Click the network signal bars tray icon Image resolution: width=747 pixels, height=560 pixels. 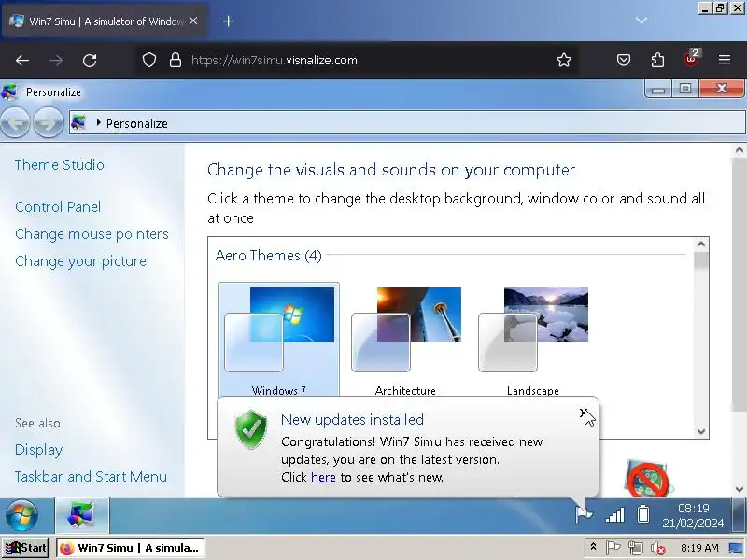[614, 515]
